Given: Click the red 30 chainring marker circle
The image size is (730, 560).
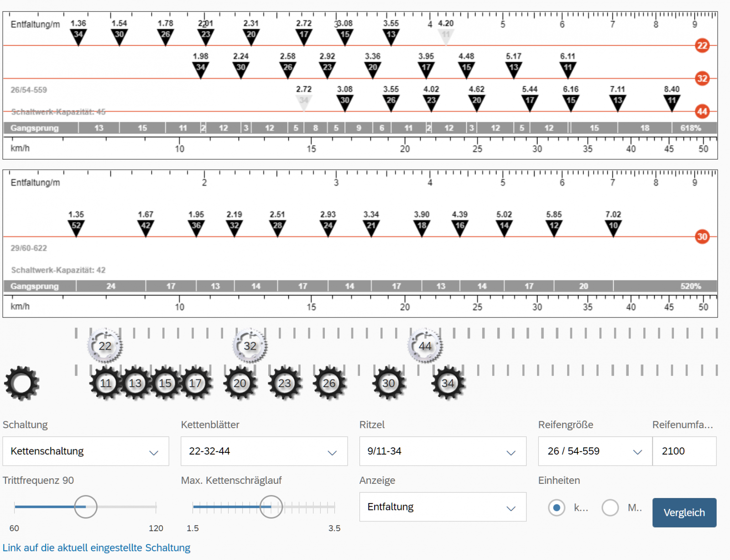Looking at the screenshot, I should tap(702, 237).
